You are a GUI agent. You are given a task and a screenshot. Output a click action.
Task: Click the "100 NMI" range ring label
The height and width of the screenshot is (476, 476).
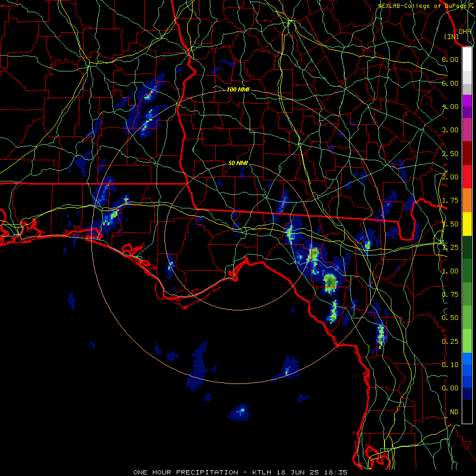[x=238, y=89]
